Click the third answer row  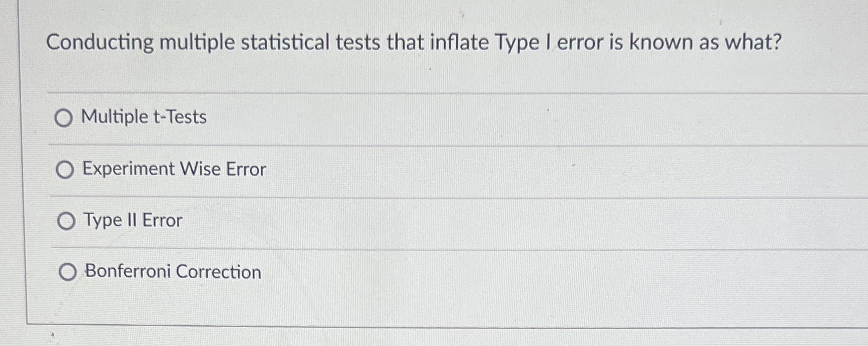pos(355,221)
